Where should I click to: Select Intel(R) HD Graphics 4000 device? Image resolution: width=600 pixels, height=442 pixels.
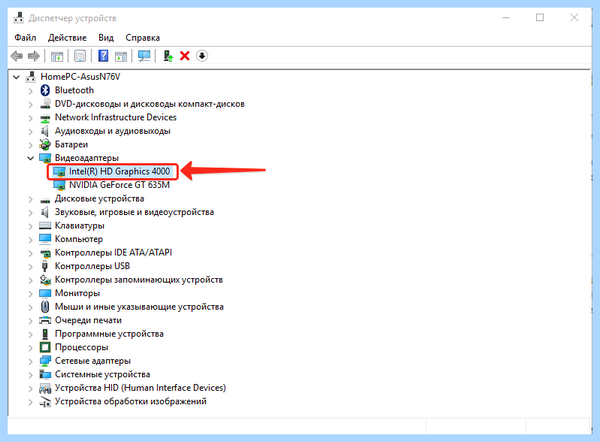(x=119, y=171)
